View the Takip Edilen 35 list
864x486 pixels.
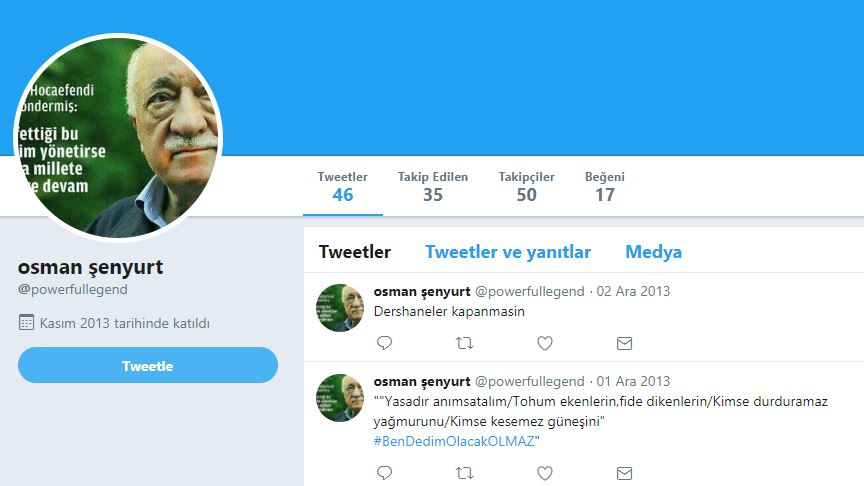point(433,187)
